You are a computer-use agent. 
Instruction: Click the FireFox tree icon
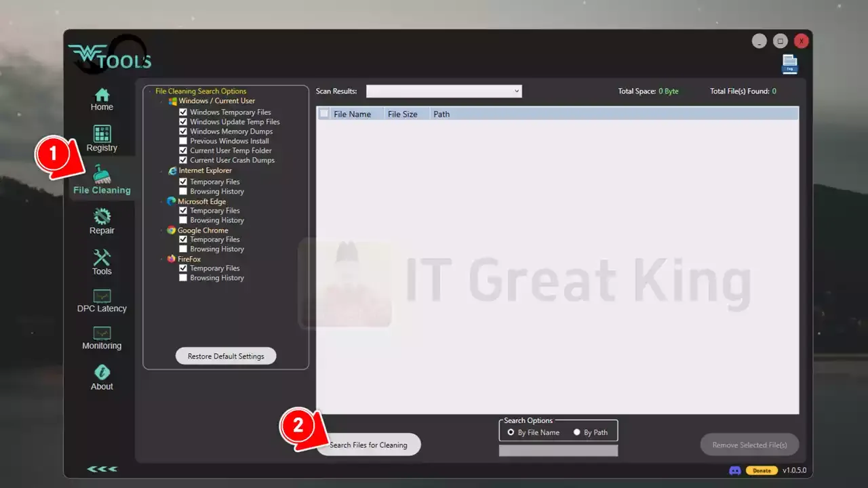pos(172,259)
